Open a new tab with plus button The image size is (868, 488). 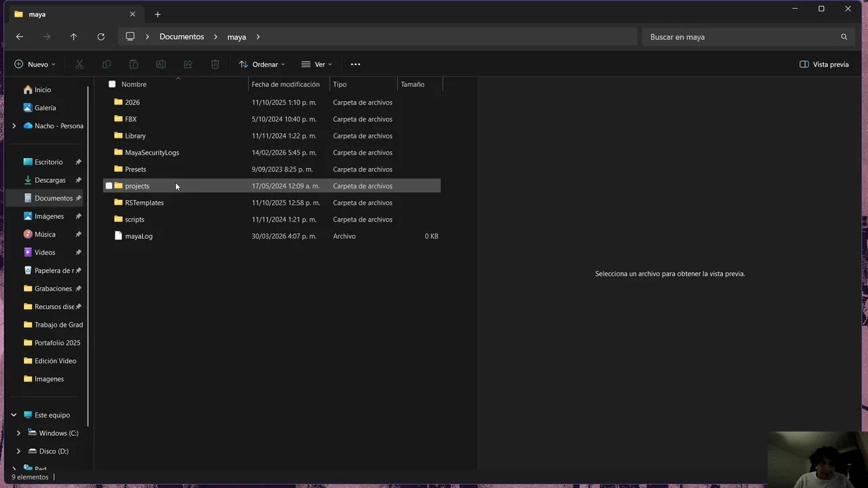pyautogui.click(x=157, y=14)
